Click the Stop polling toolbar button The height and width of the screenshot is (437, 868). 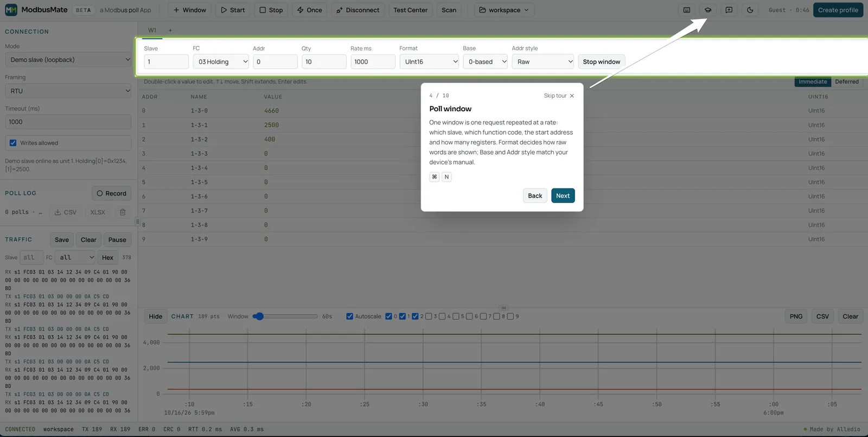pyautogui.click(x=271, y=10)
